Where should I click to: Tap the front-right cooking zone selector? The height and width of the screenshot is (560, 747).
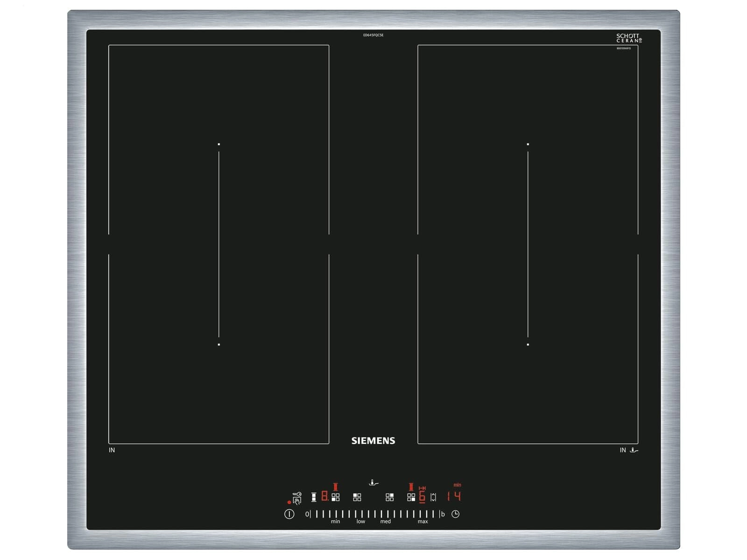pos(411,497)
